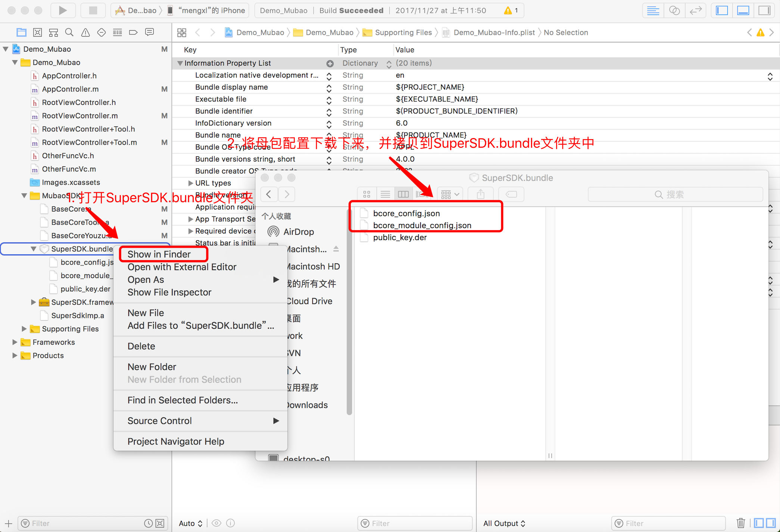The height and width of the screenshot is (532, 780).
Task: Expand the URL types row
Action: 190,183
